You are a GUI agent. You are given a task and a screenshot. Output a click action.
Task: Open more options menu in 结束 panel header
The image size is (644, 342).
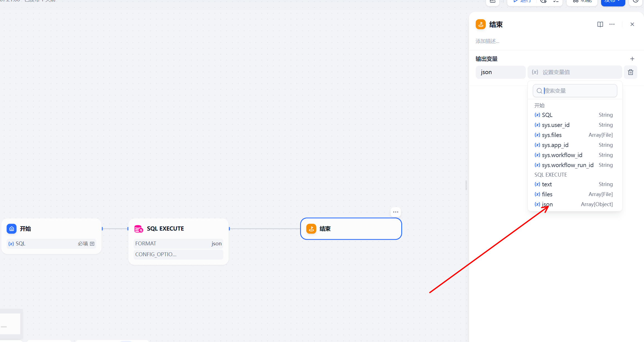612,25
